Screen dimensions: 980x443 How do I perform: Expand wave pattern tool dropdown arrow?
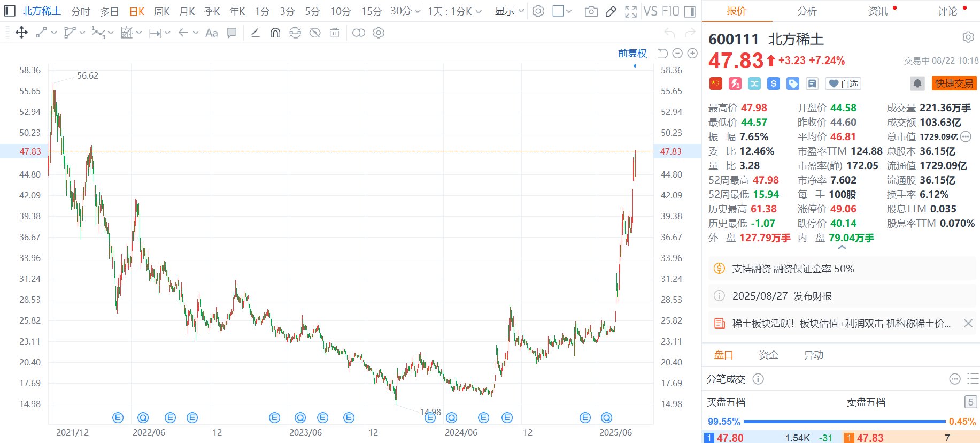(111, 33)
